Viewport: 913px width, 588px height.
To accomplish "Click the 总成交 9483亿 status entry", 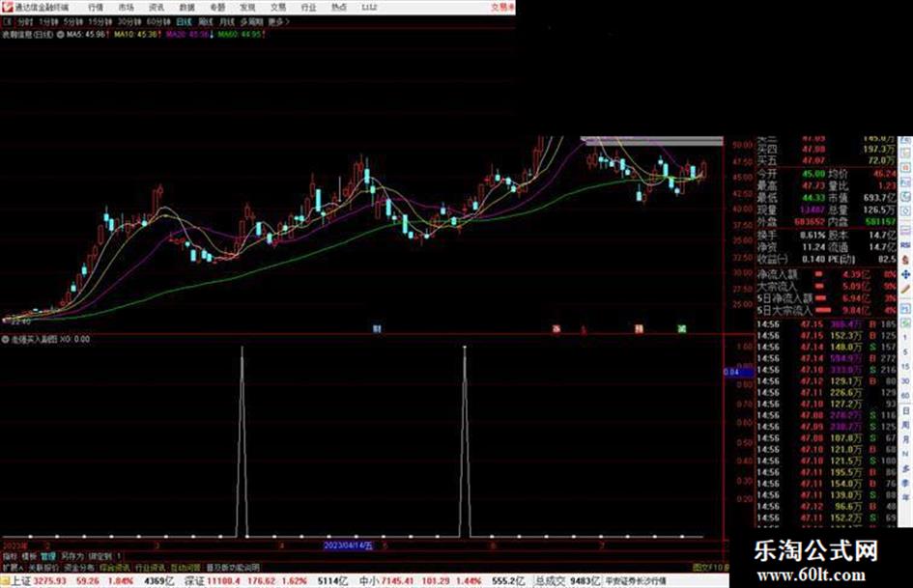I will click(568, 581).
